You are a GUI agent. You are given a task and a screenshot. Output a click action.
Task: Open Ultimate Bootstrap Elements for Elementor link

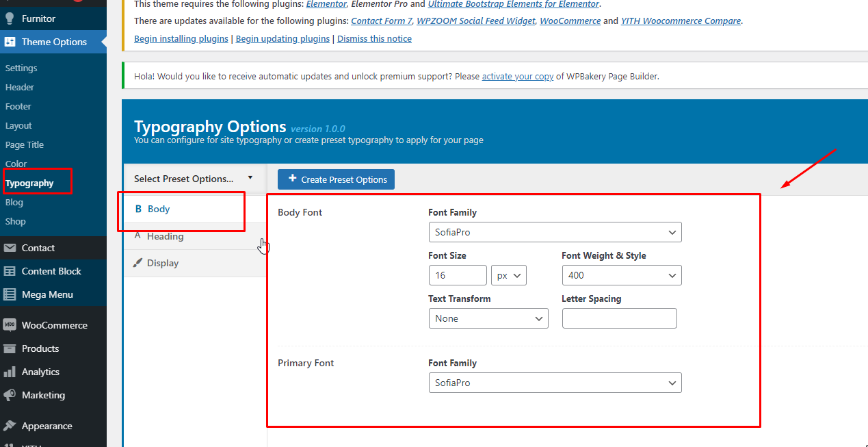click(x=514, y=4)
